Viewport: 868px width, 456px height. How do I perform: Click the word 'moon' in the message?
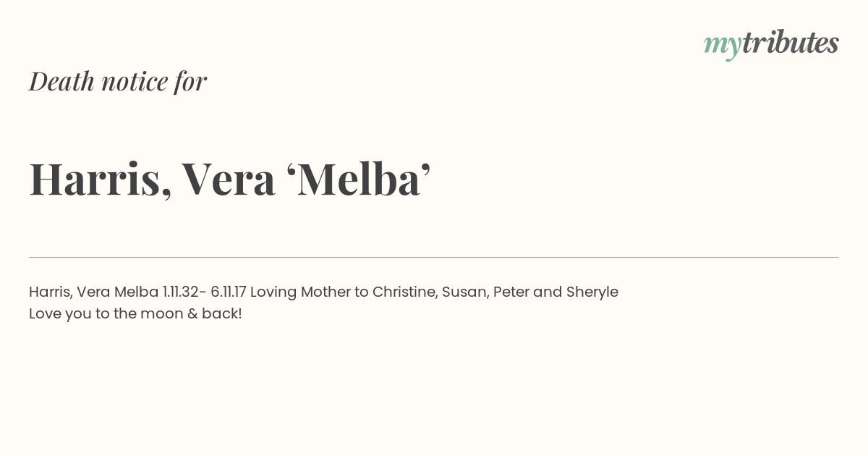pyautogui.click(x=161, y=313)
